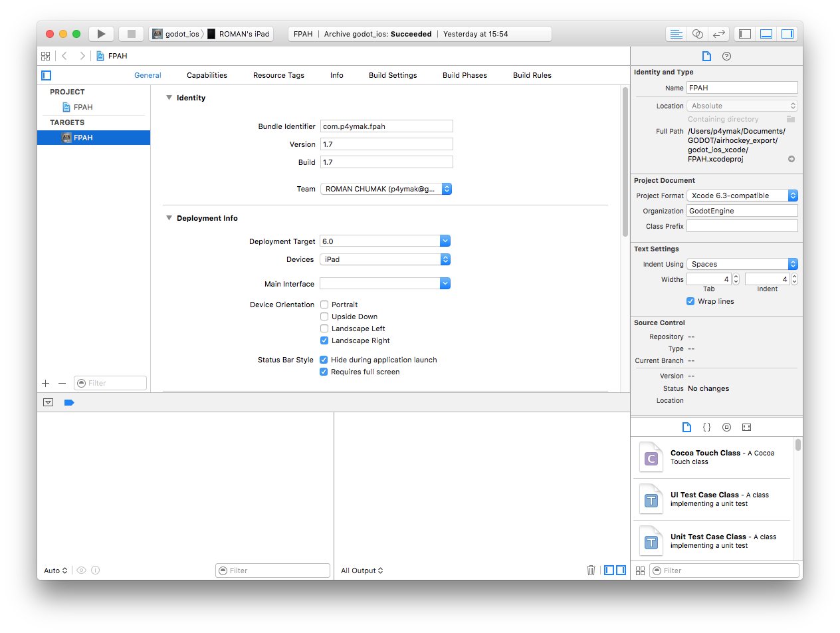Add a new target with the plus button
The width and height of the screenshot is (840, 633).
[x=46, y=383]
